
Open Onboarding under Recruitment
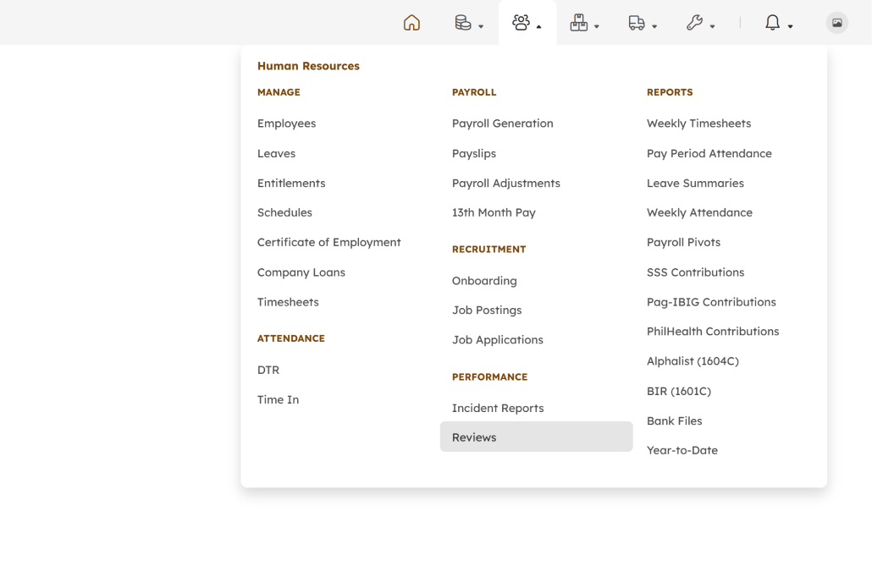pyautogui.click(x=484, y=281)
